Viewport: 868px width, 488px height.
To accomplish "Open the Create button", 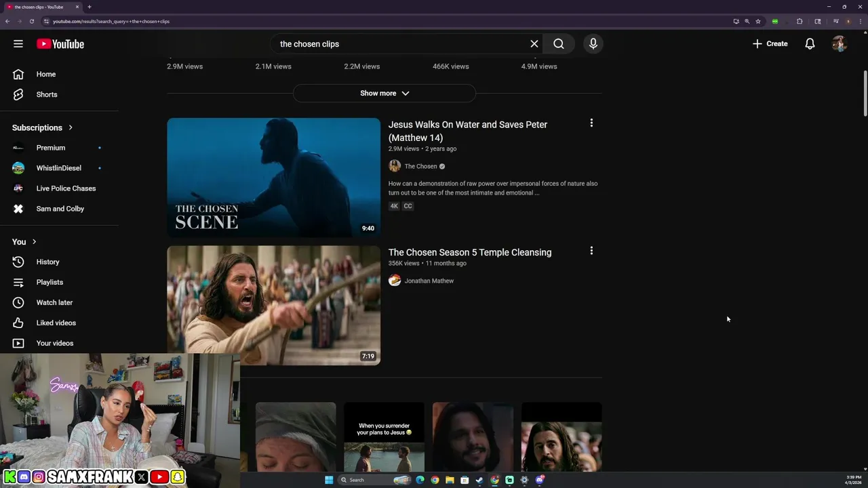I will (770, 44).
